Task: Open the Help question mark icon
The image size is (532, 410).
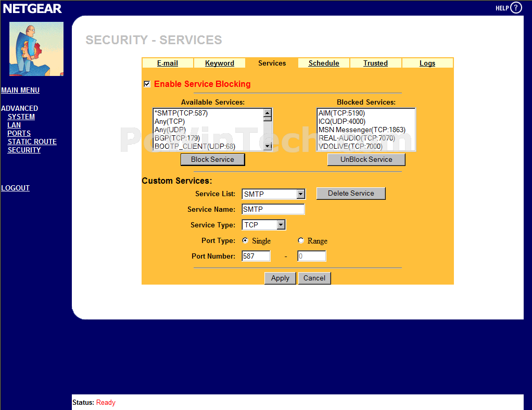Action: (x=516, y=7)
